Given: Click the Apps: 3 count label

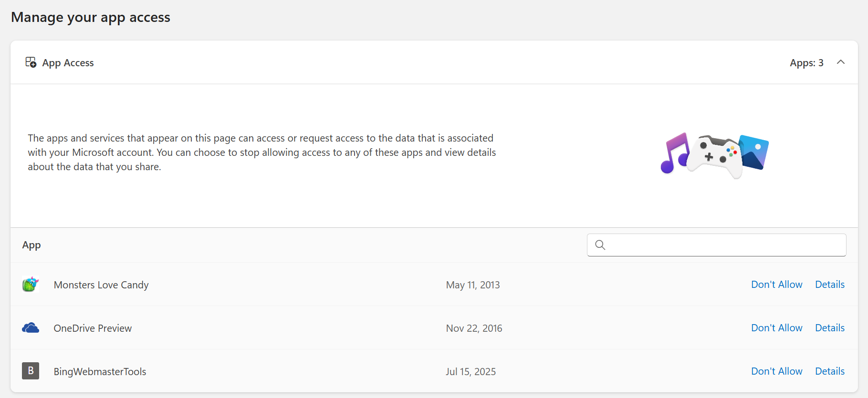Looking at the screenshot, I should tap(806, 63).
